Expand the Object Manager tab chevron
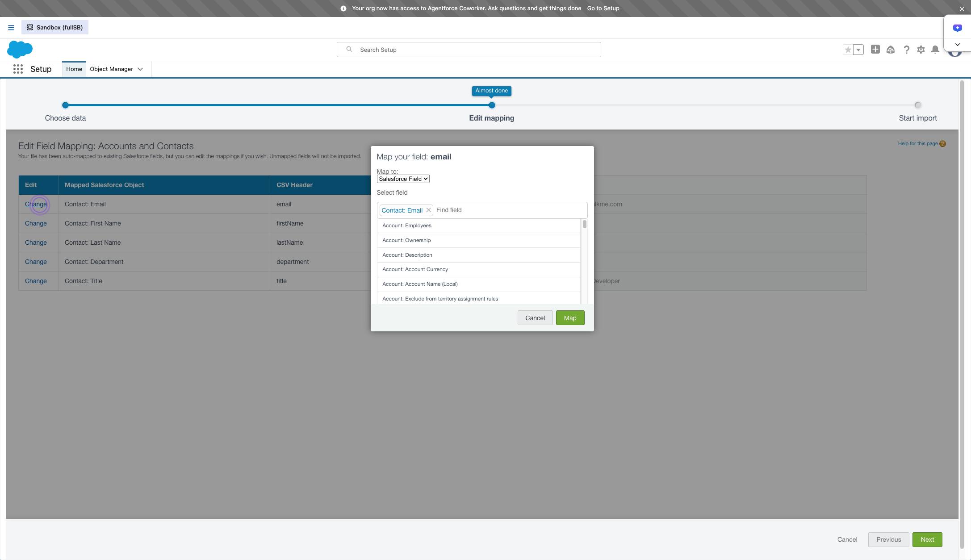 tap(140, 69)
